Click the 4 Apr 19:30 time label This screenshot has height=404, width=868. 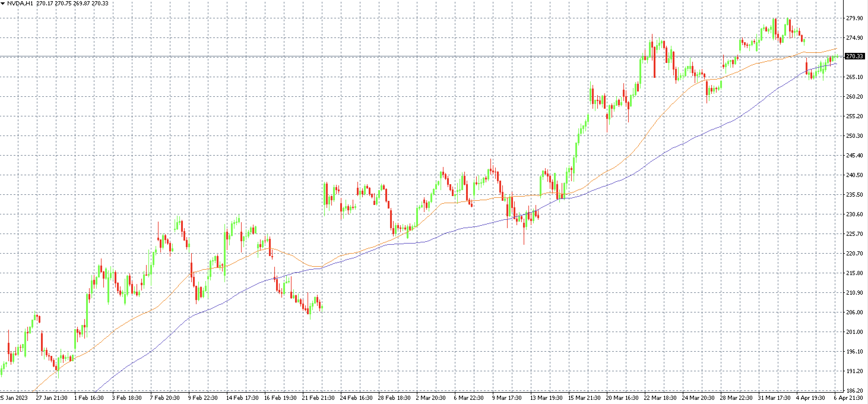(x=811, y=398)
